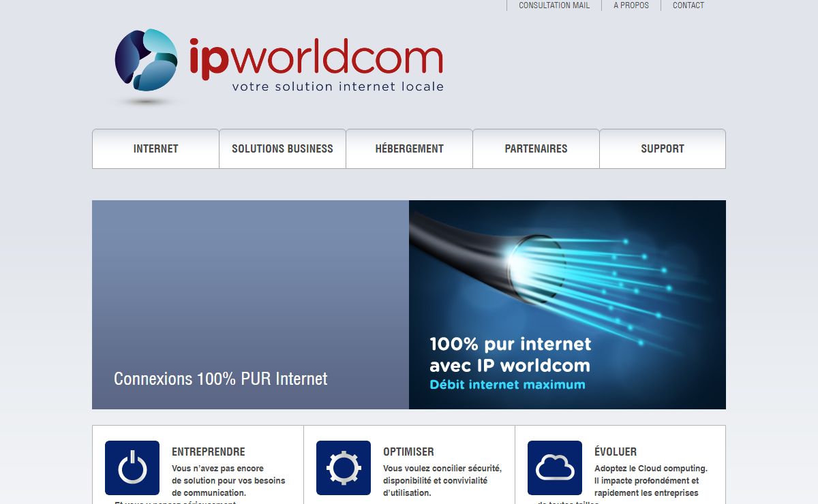The height and width of the screenshot is (504, 818).
Task: Click the Contact link at top
Action: coord(688,5)
